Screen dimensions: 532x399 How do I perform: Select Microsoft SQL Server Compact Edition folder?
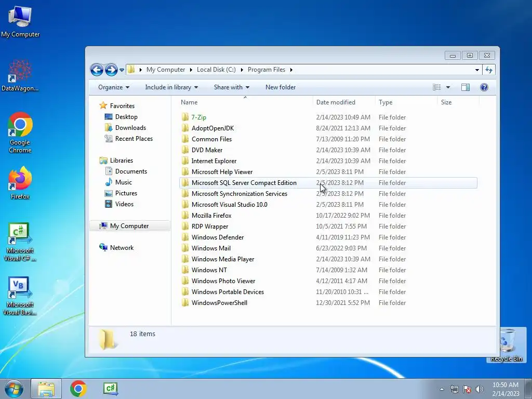[328, 182]
